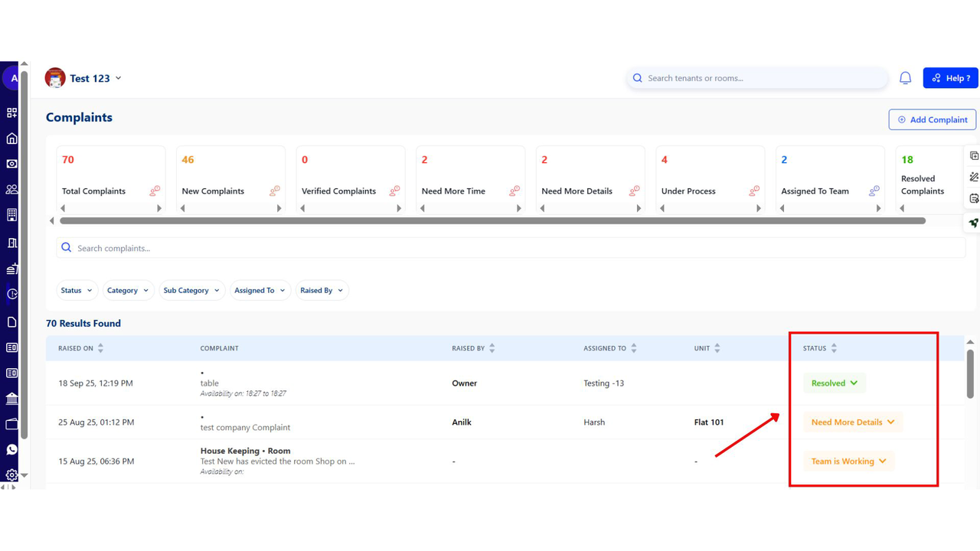Open the dashboard grid icon in sidebar
The image size is (980, 551).
(12, 113)
